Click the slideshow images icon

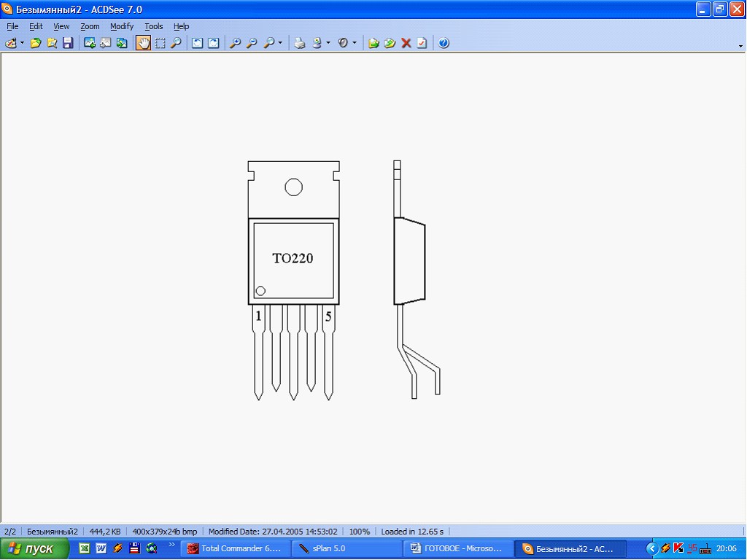(122, 43)
